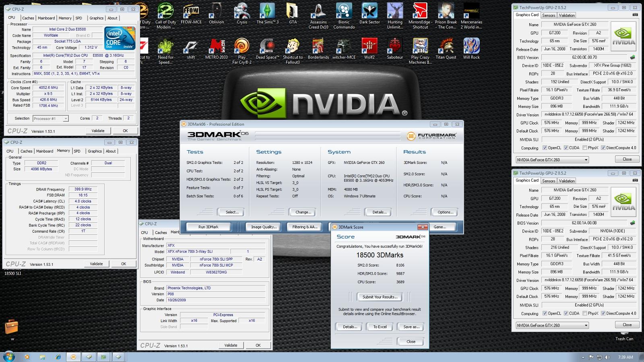The width and height of the screenshot is (644, 362).
Task: Click the screenshot camera icon in upper GPU-Z
Action: pyautogui.click(x=635, y=15)
